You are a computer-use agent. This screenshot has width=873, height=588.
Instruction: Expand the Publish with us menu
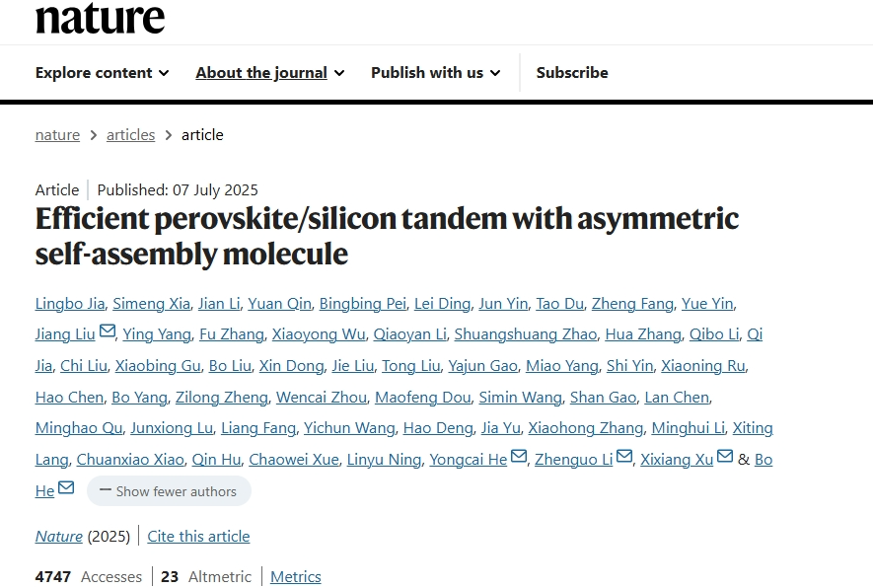[435, 72]
